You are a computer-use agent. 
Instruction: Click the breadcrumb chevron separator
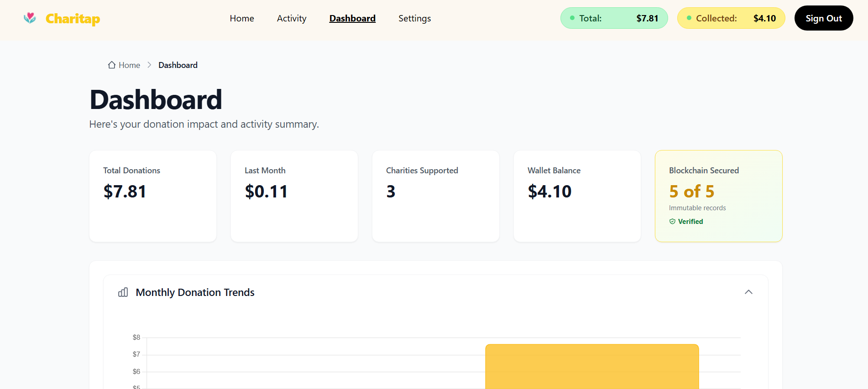pyautogui.click(x=149, y=65)
